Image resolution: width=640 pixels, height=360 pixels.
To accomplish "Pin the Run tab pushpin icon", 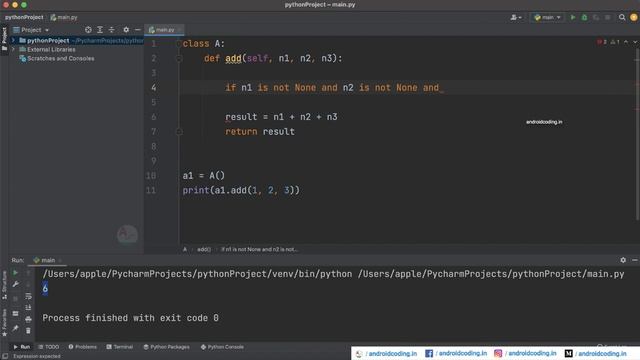I will [16, 328].
